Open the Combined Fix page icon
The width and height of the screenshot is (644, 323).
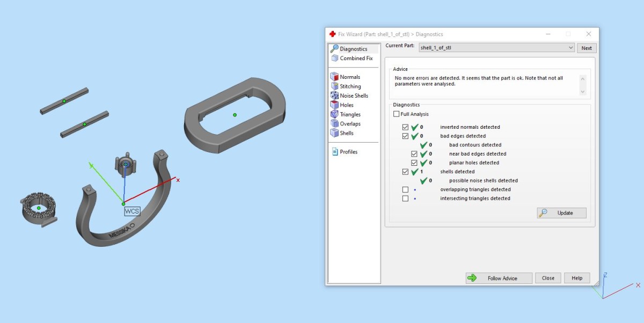(x=334, y=58)
